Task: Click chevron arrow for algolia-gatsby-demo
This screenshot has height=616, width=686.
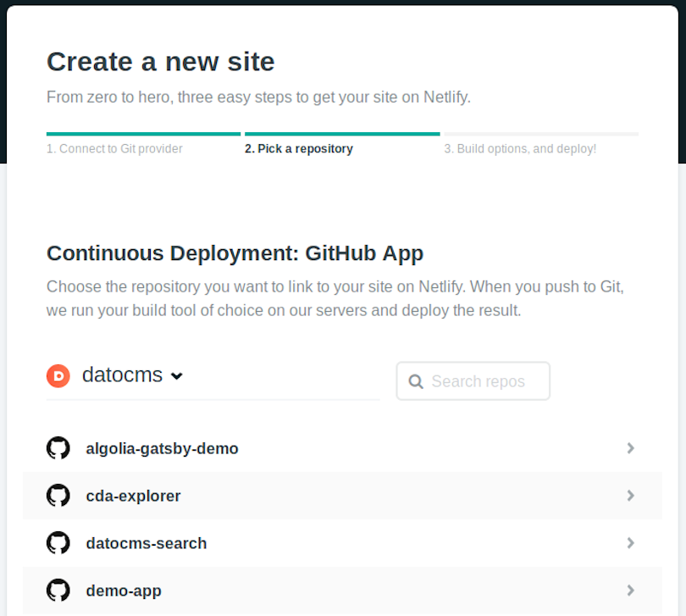Action: 630,448
